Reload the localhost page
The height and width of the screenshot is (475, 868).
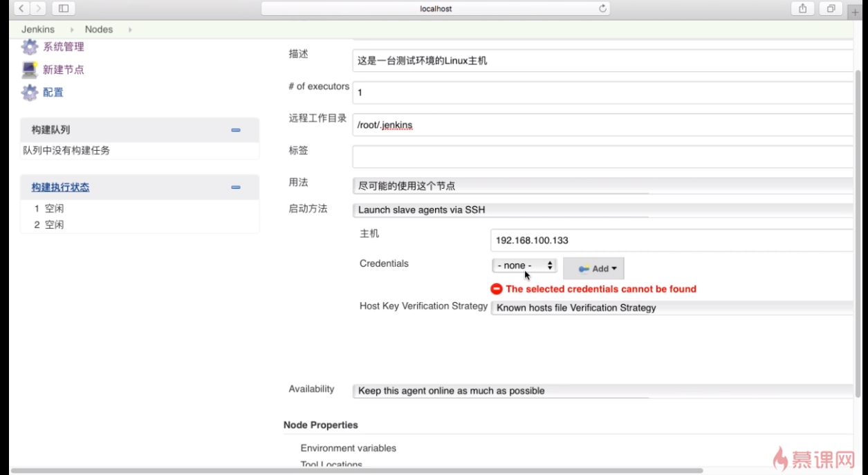[x=602, y=8]
